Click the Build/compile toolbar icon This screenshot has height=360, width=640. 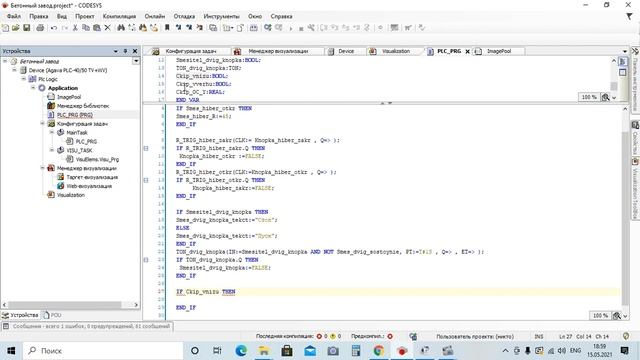coord(254,28)
